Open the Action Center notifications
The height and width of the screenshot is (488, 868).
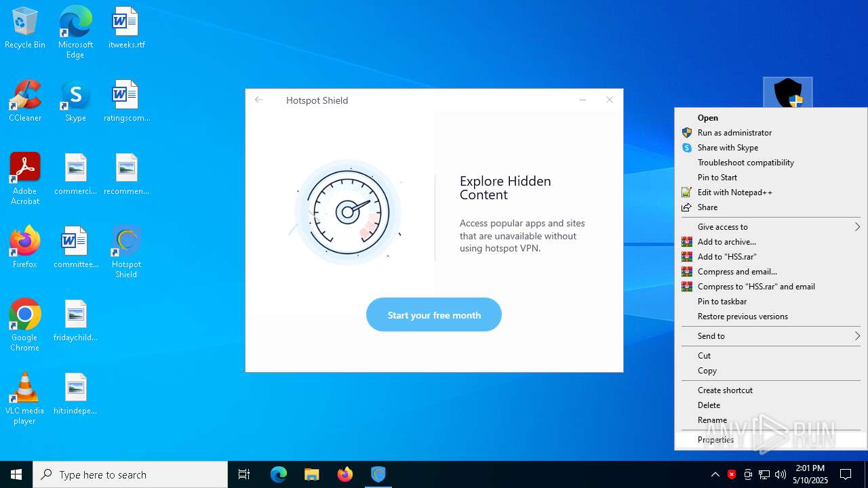[x=846, y=474]
